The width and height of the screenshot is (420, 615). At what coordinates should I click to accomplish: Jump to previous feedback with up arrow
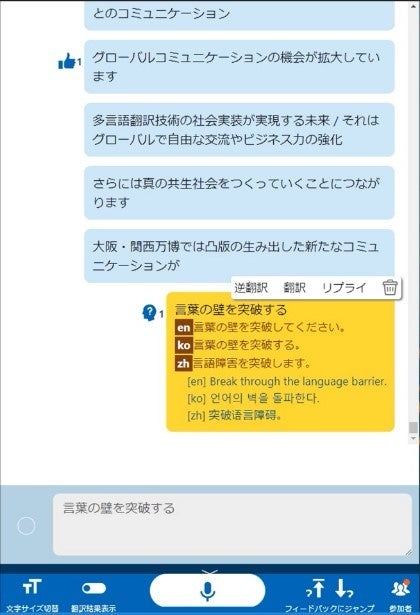(314, 588)
